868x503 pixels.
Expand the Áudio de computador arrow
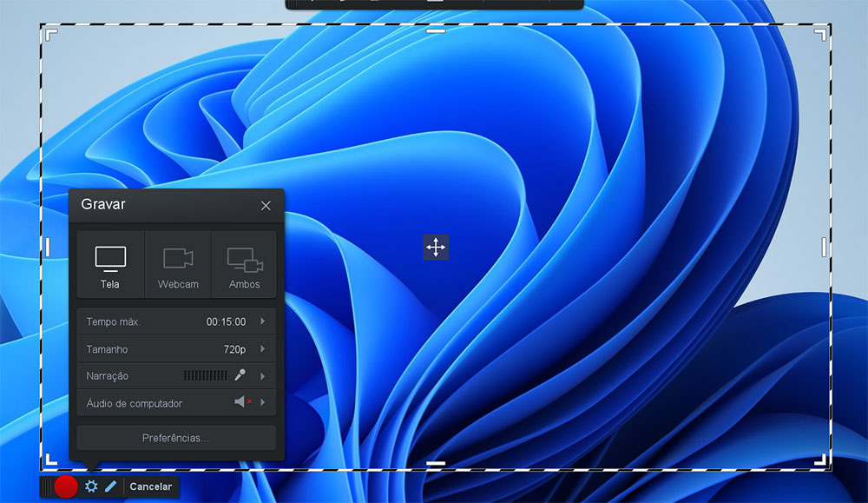(262, 402)
